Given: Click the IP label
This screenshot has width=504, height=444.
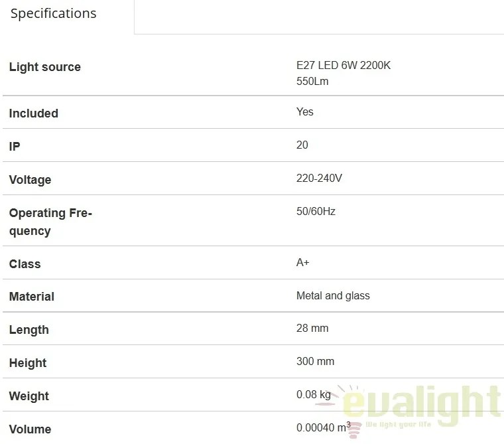Looking at the screenshot, I should point(15,147).
